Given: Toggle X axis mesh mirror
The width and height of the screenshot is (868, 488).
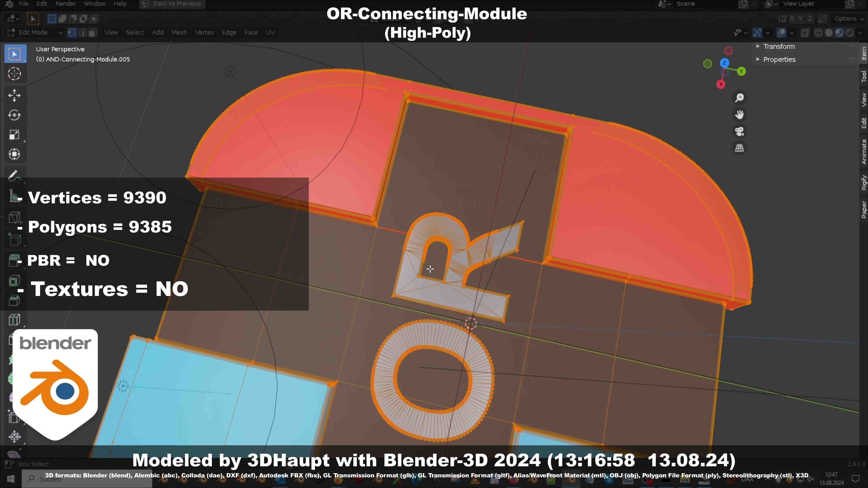Looking at the screenshot, I should point(792,19).
